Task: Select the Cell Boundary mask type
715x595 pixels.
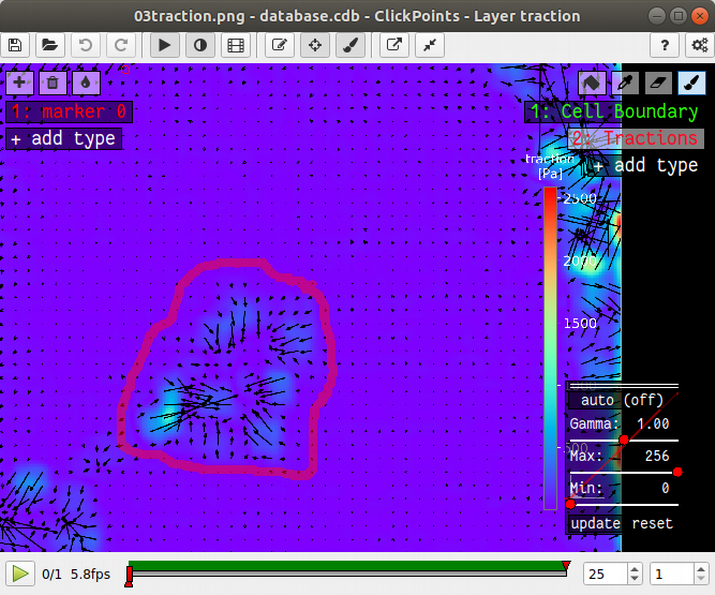Action: [613, 112]
